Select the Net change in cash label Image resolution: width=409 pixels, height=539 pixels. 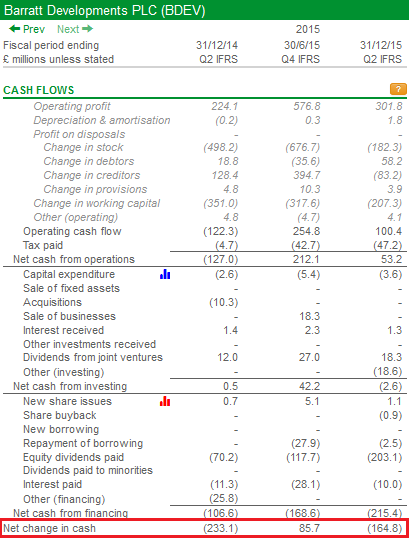tap(49, 528)
